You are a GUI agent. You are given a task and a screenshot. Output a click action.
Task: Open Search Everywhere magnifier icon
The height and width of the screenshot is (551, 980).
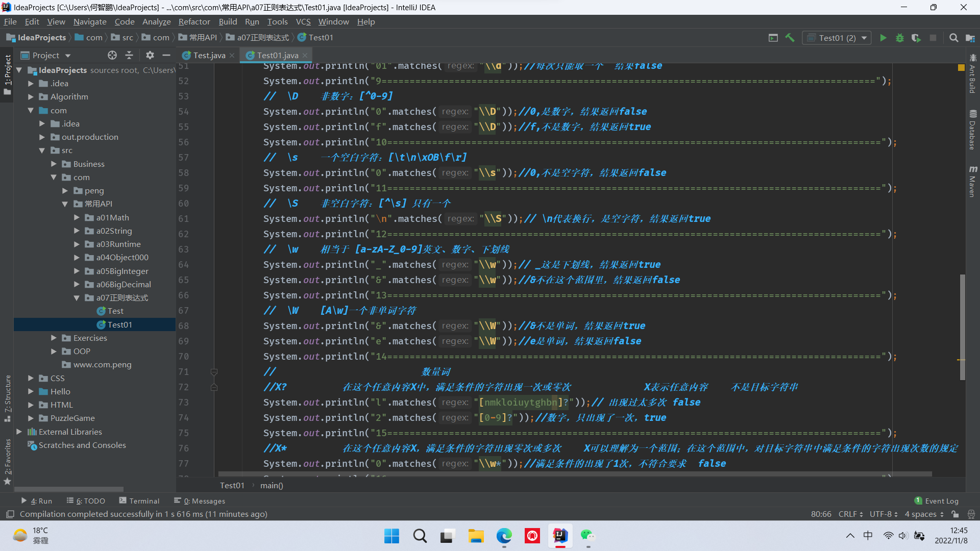(953, 38)
